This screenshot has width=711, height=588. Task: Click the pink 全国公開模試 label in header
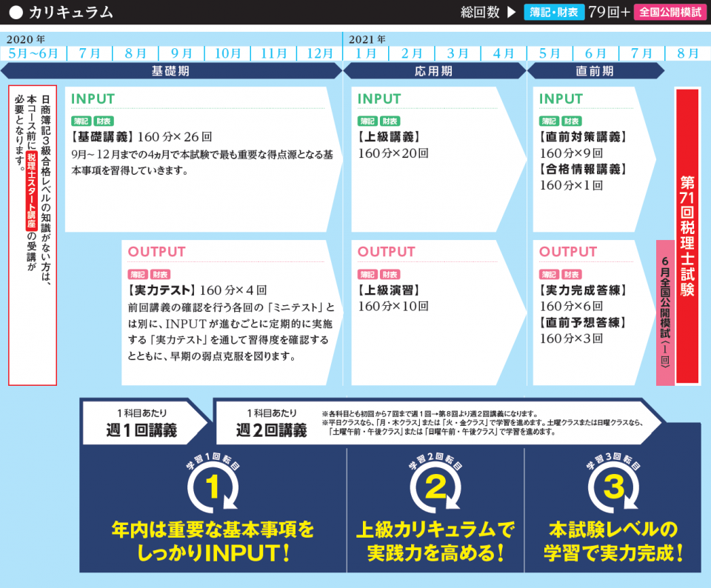click(670, 13)
